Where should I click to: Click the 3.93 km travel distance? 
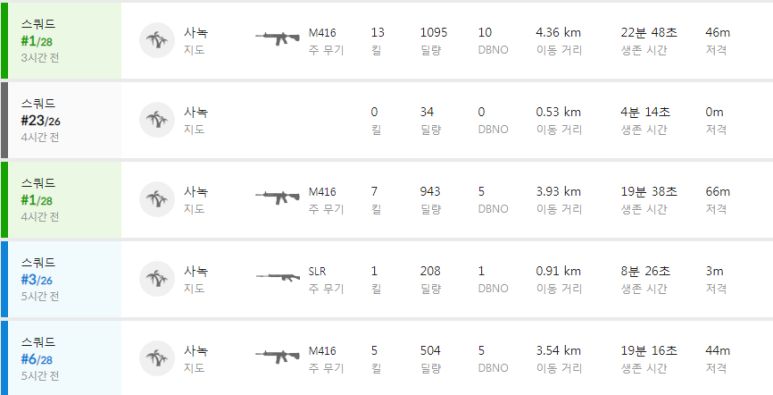(x=558, y=192)
